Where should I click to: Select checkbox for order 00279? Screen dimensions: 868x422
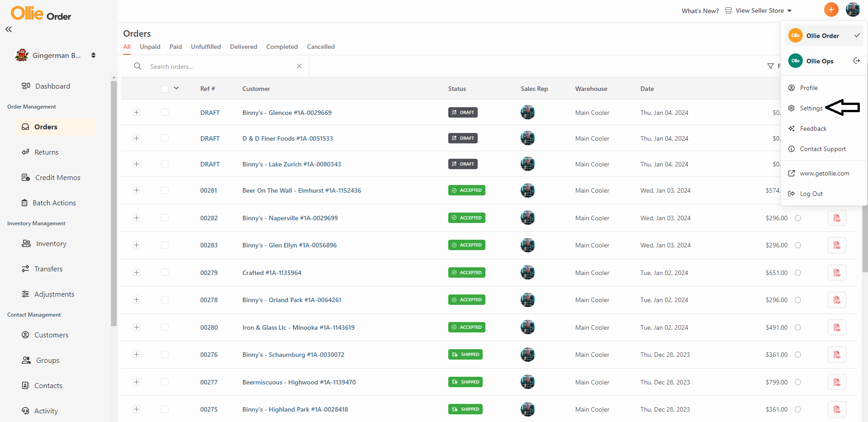[165, 272]
